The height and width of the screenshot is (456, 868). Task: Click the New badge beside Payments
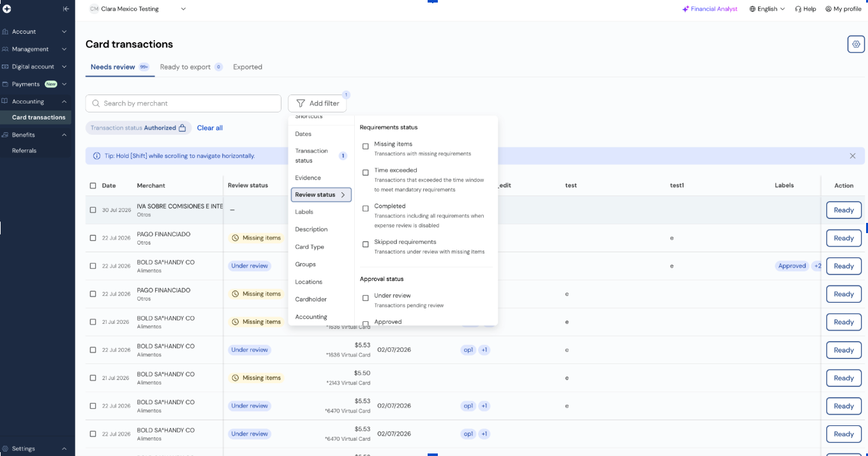[50, 84]
